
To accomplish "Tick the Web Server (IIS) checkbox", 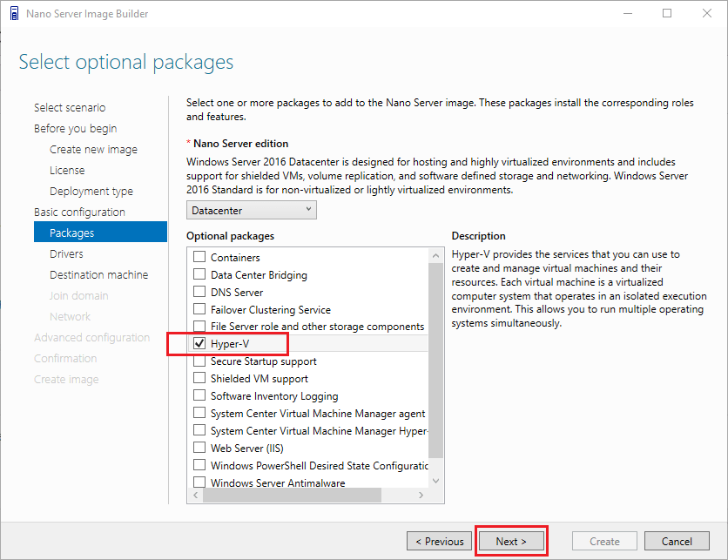I will tap(199, 449).
